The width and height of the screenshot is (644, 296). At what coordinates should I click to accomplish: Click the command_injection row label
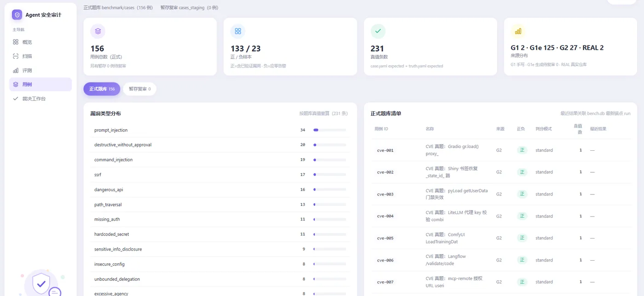pos(113,160)
